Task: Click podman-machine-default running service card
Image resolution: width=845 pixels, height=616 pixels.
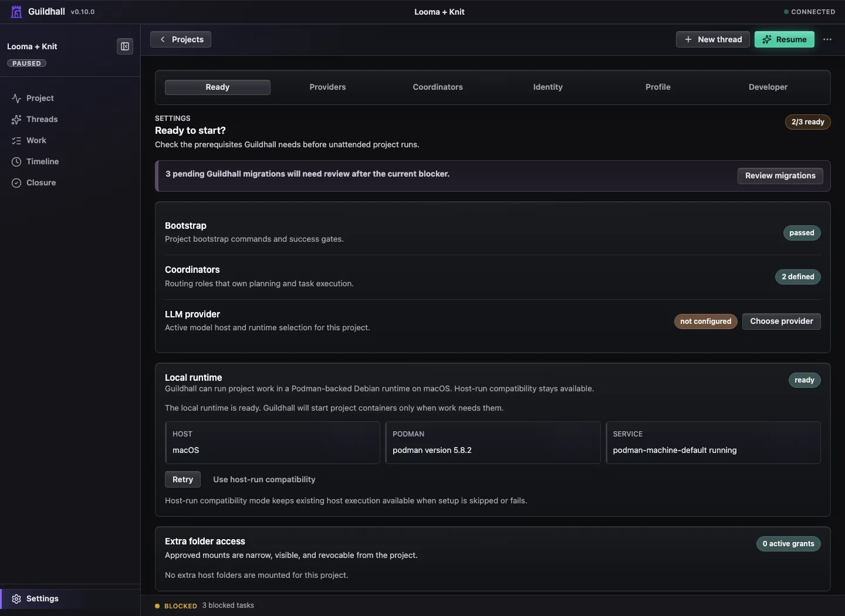Action: pos(713,442)
